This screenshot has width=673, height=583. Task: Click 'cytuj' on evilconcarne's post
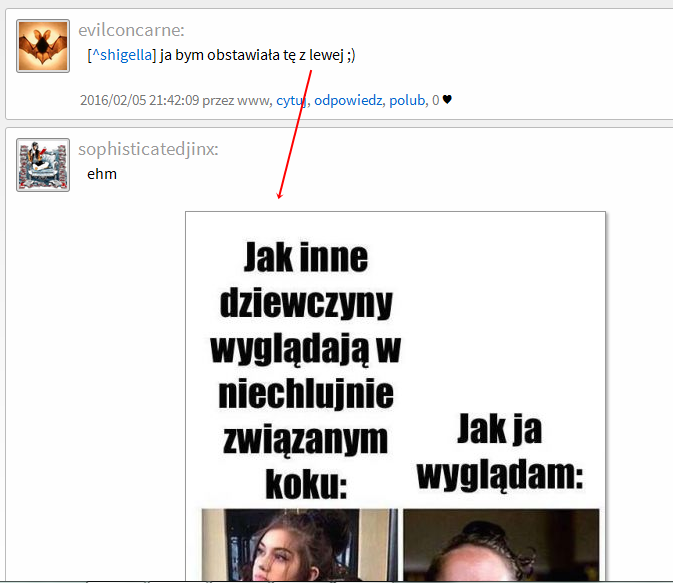point(291,100)
